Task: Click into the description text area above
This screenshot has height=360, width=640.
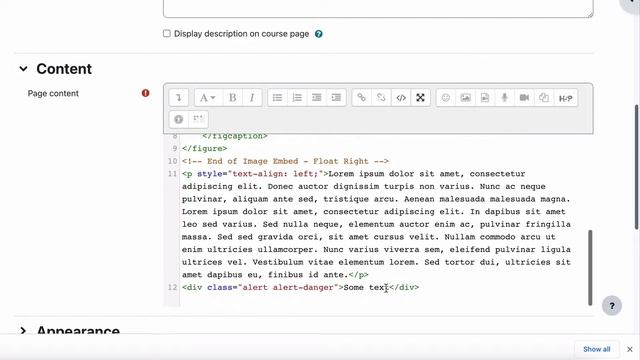Action: click(378, 8)
